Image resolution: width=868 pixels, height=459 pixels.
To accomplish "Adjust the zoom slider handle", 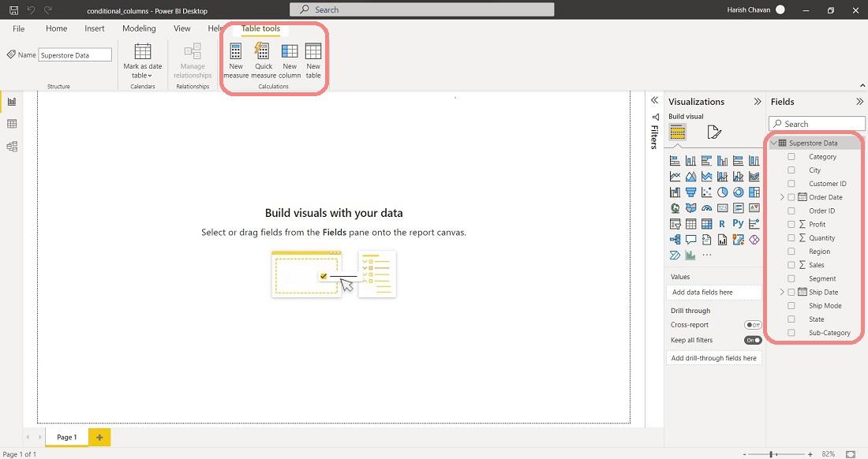I will (771, 454).
